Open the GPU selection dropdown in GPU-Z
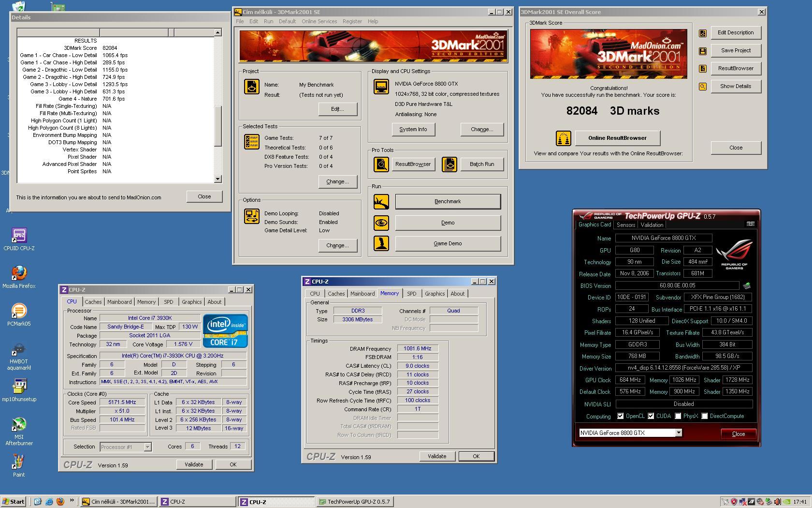 click(x=679, y=433)
